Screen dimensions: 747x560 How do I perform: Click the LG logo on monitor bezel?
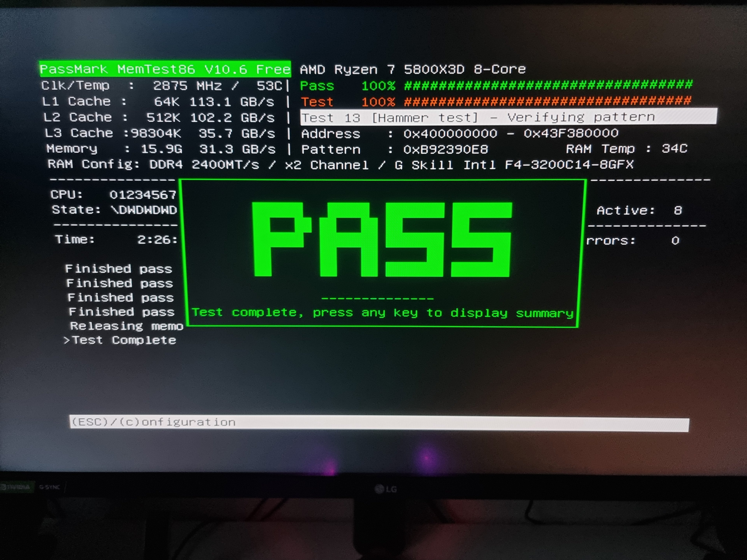pyautogui.click(x=386, y=489)
